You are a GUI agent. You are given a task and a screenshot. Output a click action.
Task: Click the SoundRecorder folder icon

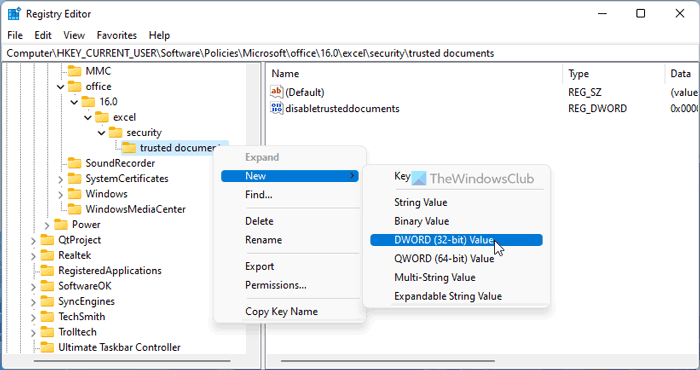[75, 163]
